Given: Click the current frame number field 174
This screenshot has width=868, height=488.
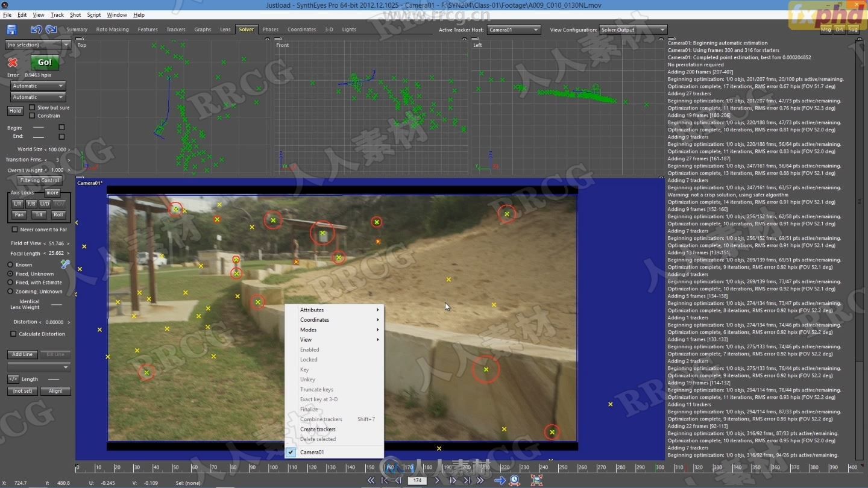Looking at the screenshot, I should [x=417, y=480].
